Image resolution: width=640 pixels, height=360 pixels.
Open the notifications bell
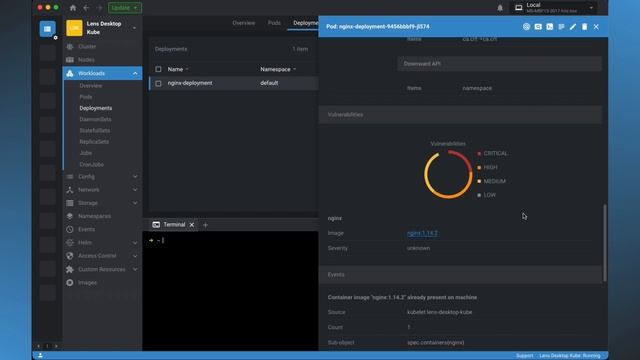click(500, 8)
